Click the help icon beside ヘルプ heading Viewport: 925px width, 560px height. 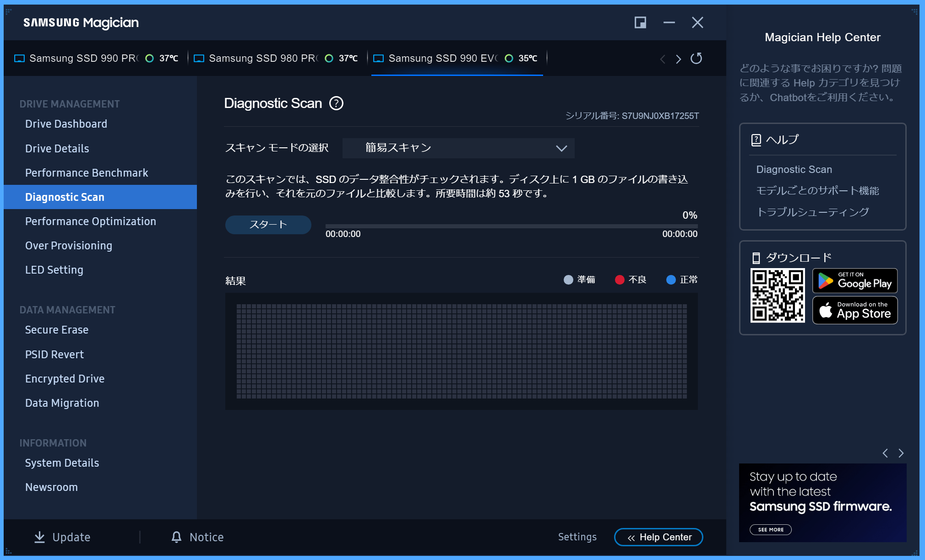pyautogui.click(x=756, y=140)
